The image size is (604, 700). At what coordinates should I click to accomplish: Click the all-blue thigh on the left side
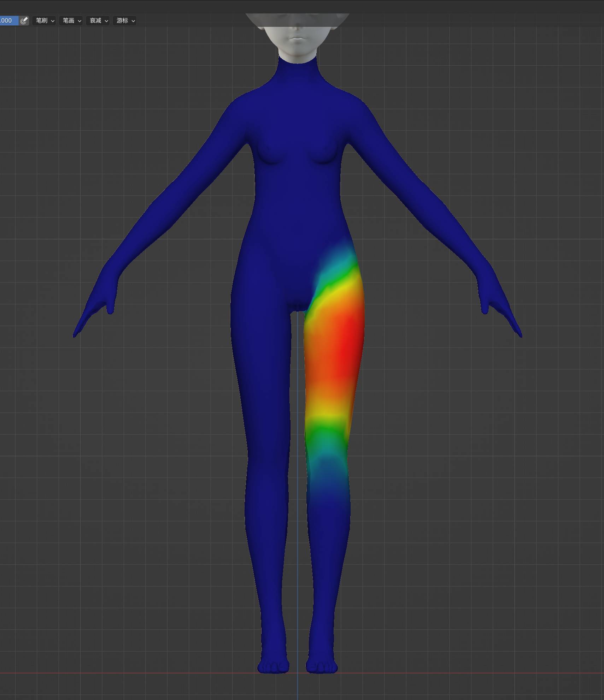(262, 353)
